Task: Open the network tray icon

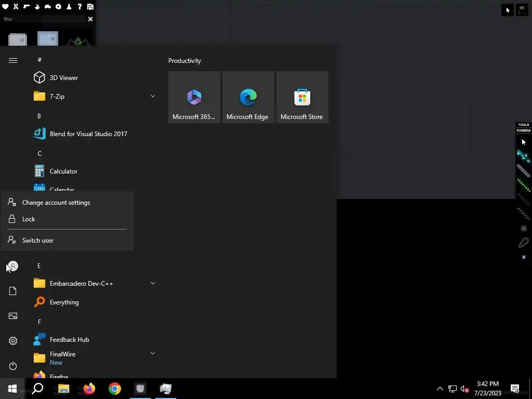Action: (x=453, y=389)
